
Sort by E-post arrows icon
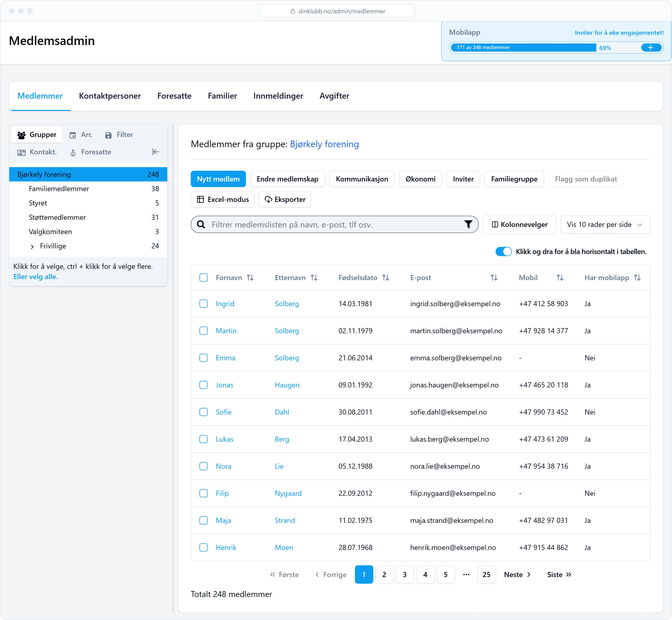tap(494, 278)
